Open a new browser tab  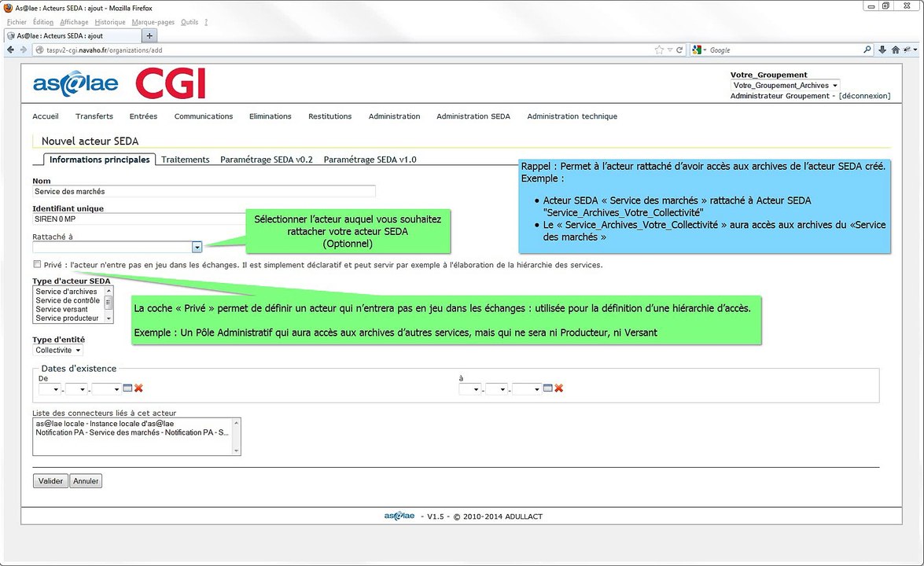click(x=149, y=36)
